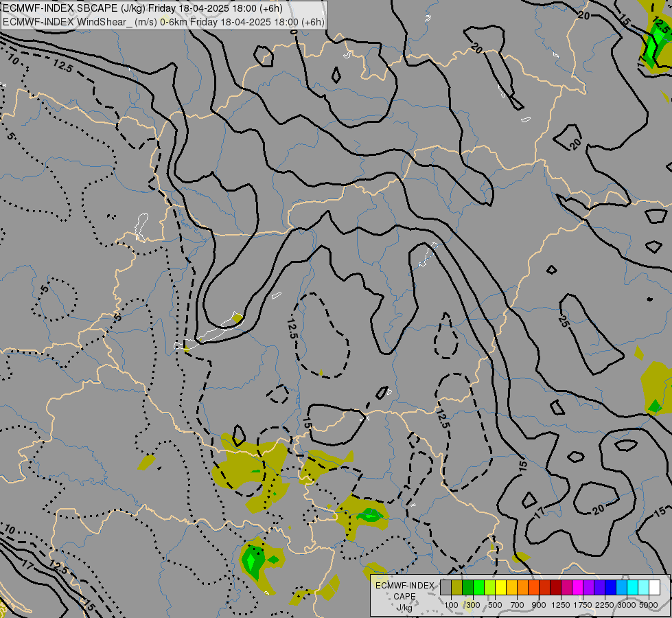Click the 'ECMWF-INDEX WindShear_ (m/s) 0-6km' title line
The height and width of the screenshot is (618, 672).
point(163,22)
